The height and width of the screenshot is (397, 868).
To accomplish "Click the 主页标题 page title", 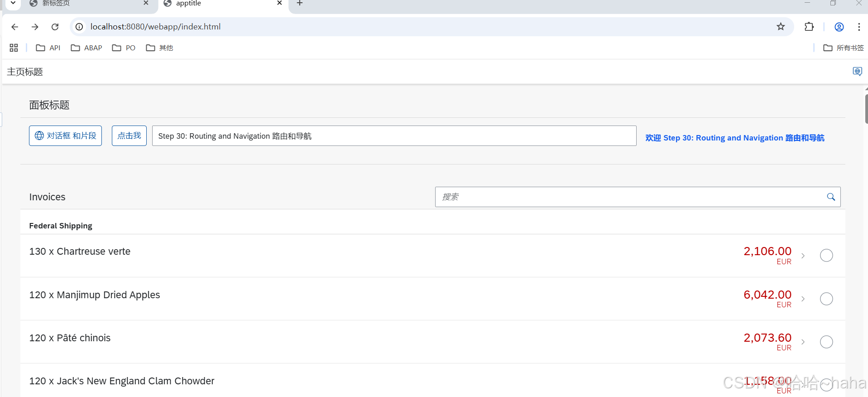I will (x=25, y=72).
